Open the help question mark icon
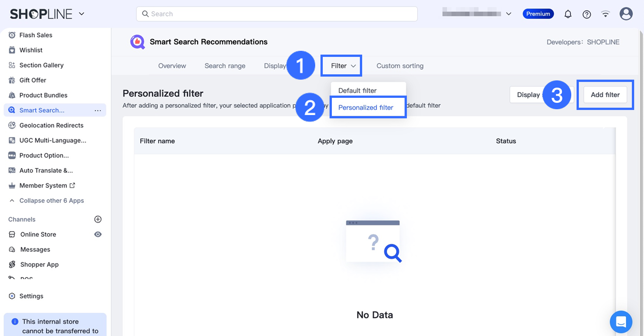 pos(586,14)
